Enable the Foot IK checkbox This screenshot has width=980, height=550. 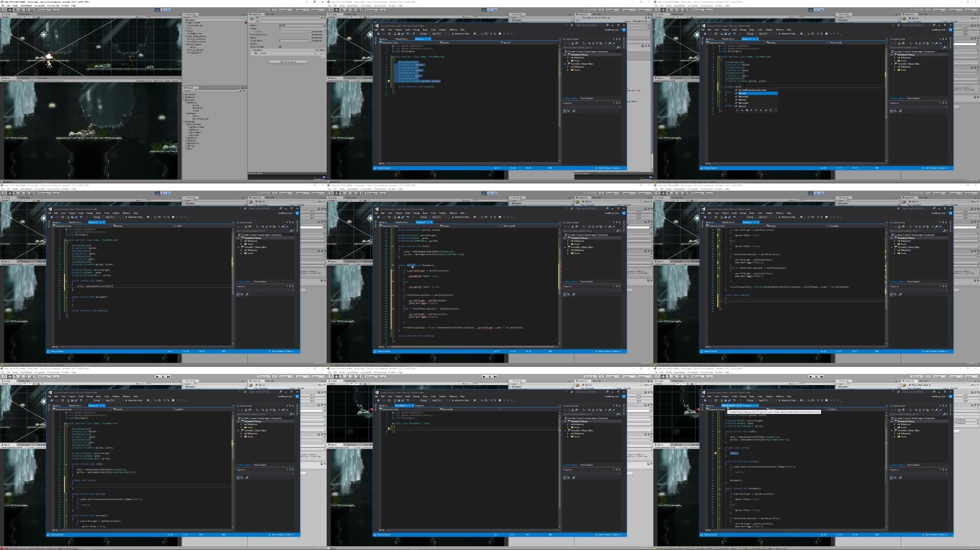pyautogui.click(x=280, y=44)
